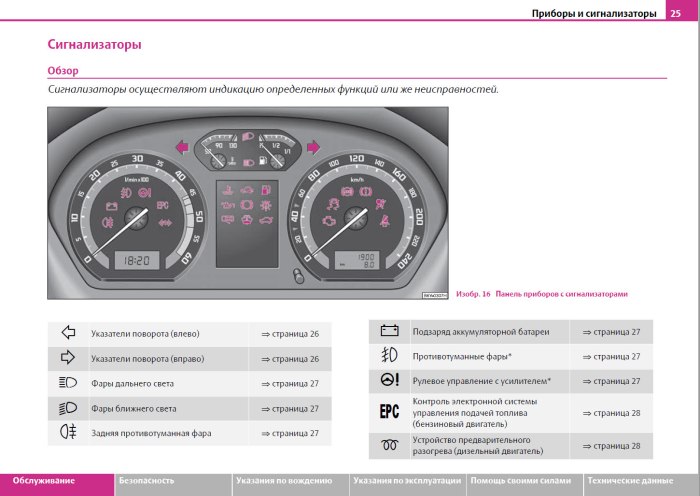This screenshot has width=700, height=496.
Task: Switch to Указания по вождению tab
Action: [290, 484]
